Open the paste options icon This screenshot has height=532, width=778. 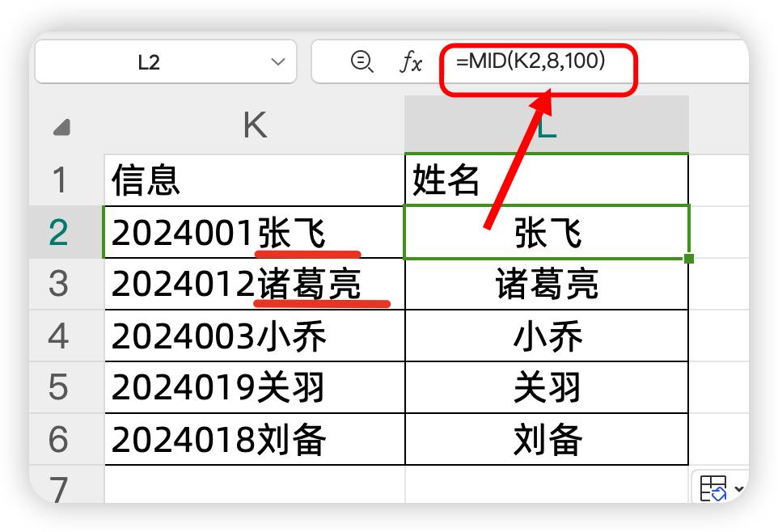[713, 488]
